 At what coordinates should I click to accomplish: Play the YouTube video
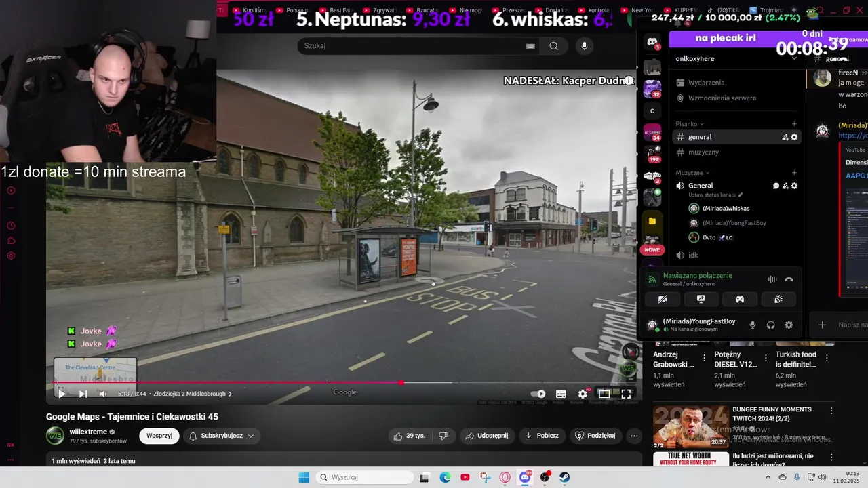[x=62, y=394]
